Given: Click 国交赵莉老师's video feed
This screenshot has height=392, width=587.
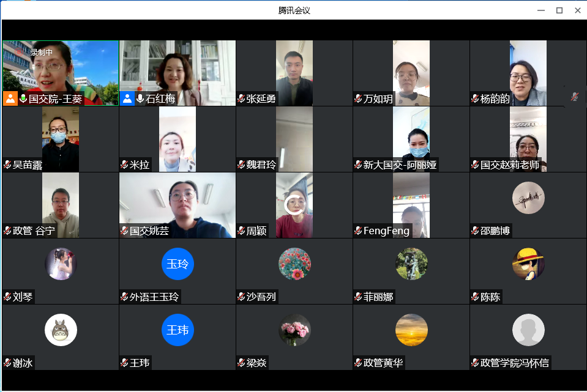Looking at the screenshot, I should 528,139.
